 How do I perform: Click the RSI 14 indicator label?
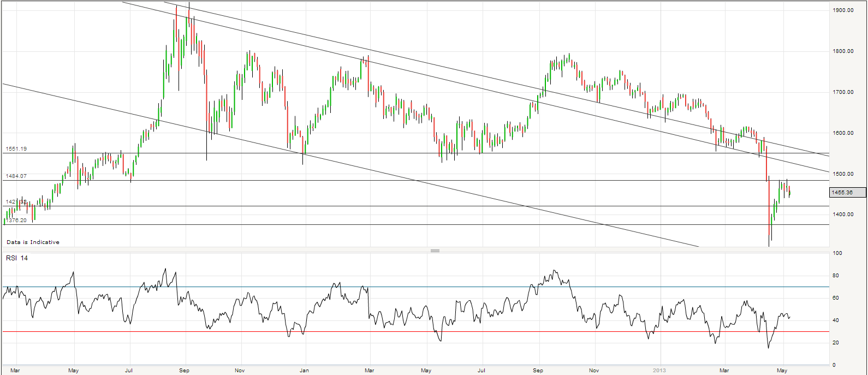tap(17, 258)
